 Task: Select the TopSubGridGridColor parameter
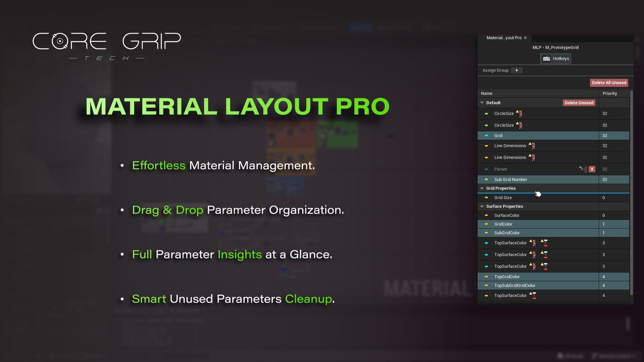click(553, 286)
